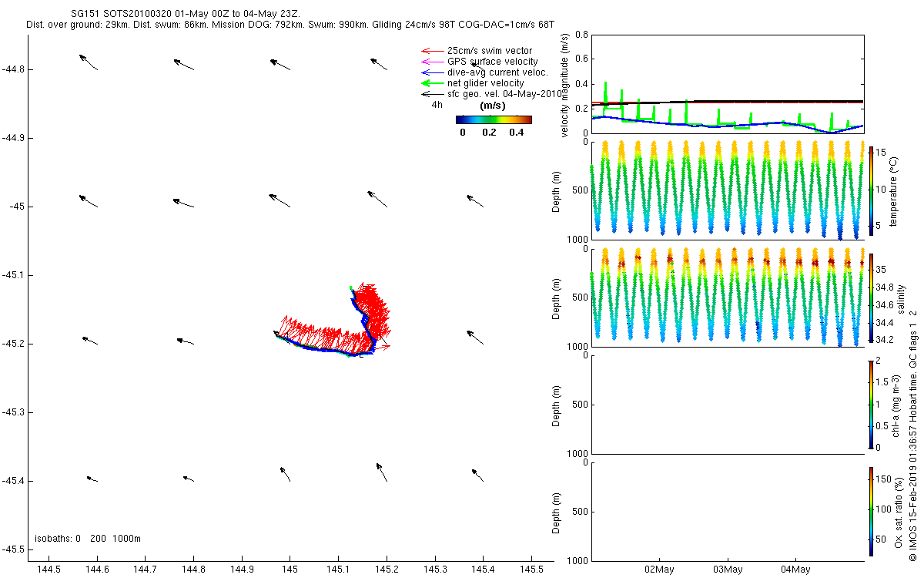Click the '34.2' tick on salinity colorbar
This screenshot has height=578, width=924.
pos(886,340)
